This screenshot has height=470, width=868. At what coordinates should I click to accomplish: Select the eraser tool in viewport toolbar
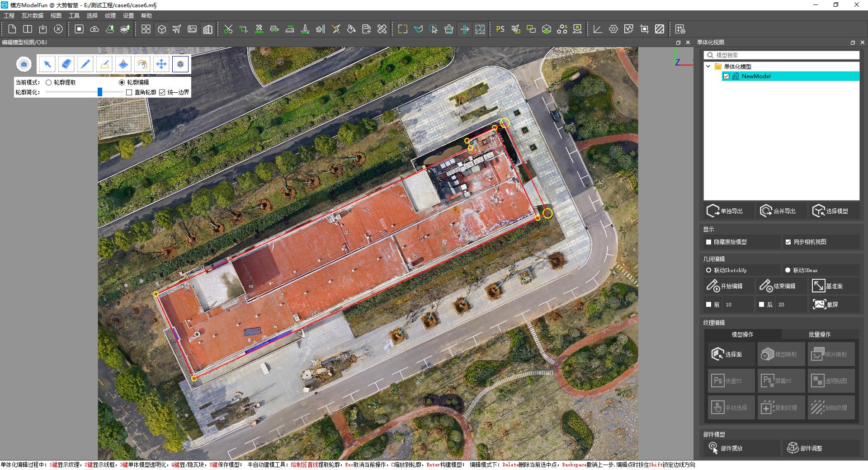66,64
